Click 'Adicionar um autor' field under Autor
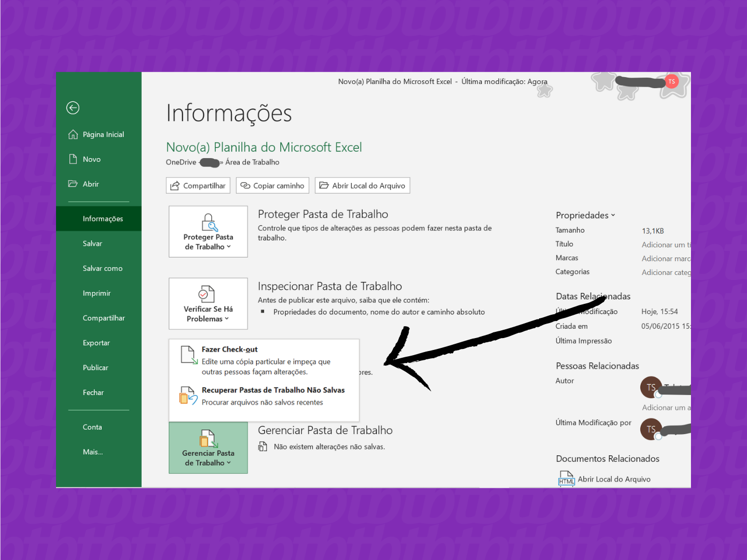Image resolution: width=747 pixels, height=560 pixels. 667,408
